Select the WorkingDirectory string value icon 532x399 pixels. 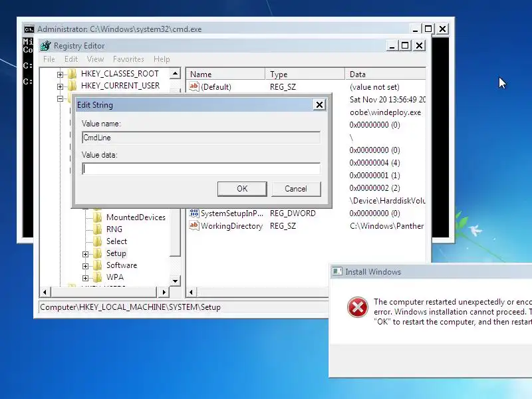pos(194,225)
